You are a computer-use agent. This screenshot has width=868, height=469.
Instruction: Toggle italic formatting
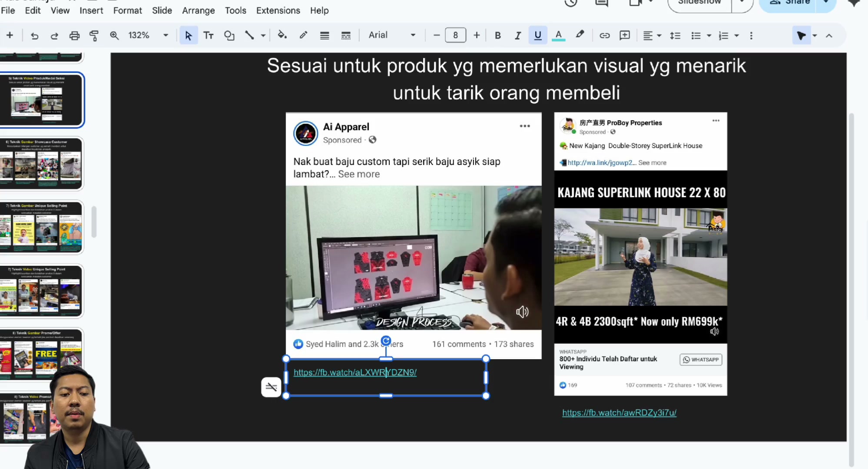[517, 36]
